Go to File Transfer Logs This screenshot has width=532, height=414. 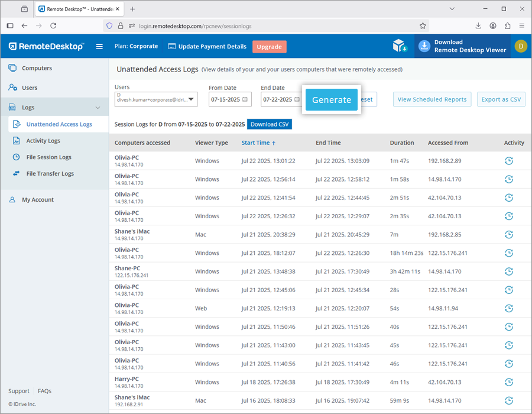pyautogui.click(x=50, y=174)
